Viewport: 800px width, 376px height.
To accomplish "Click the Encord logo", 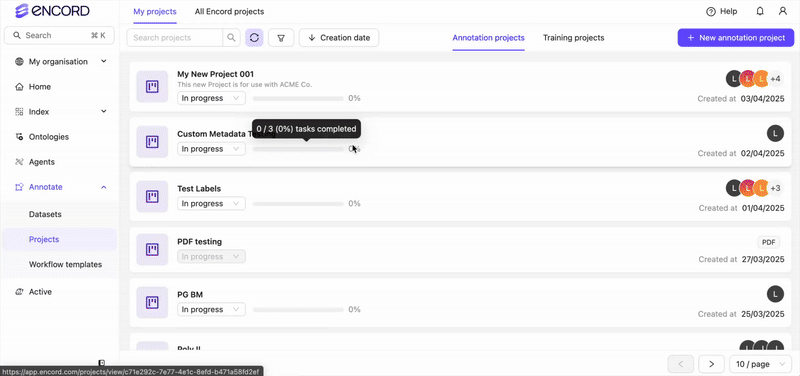I will coord(53,11).
